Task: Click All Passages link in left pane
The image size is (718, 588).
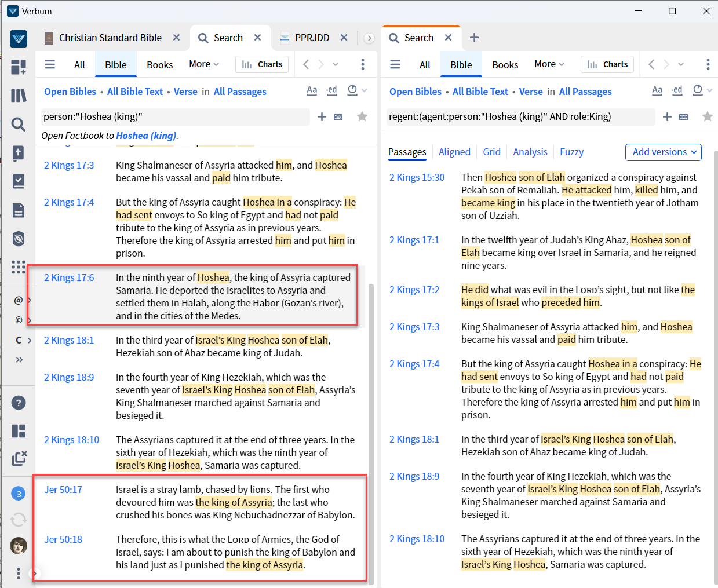Action: (x=240, y=92)
